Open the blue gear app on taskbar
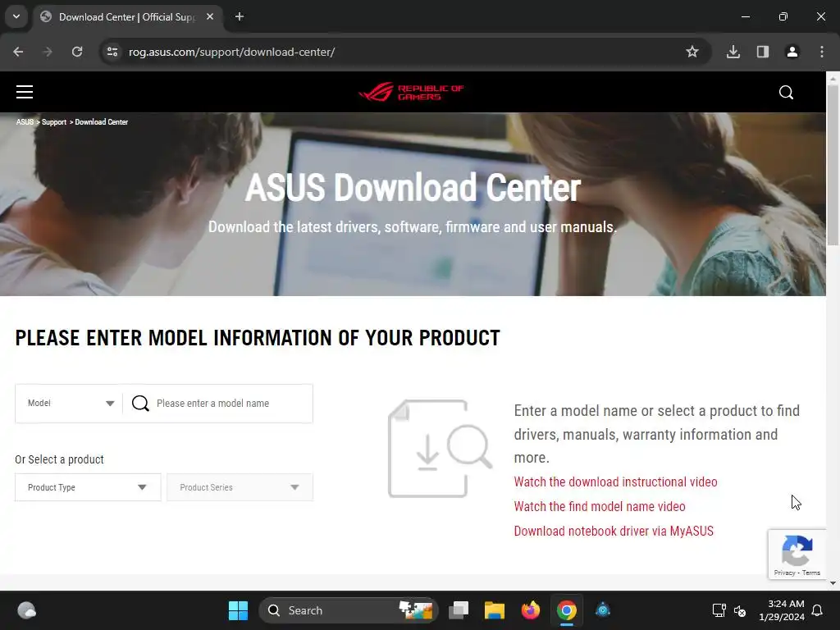The height and width of the screenshot is (630, 840). click(603, 610)
